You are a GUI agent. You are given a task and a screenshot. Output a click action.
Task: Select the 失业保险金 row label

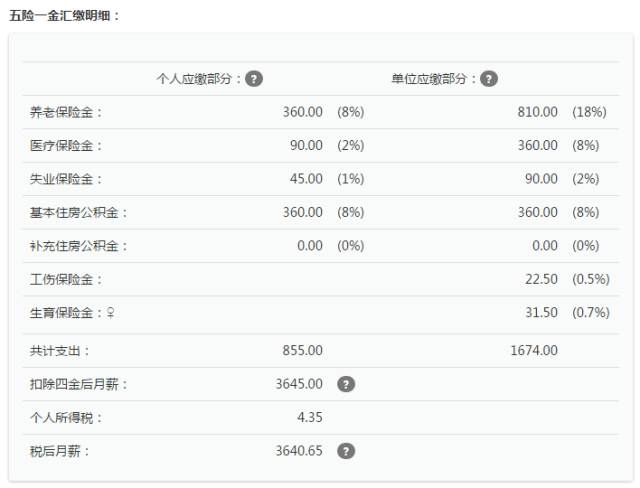click(65, 179)
